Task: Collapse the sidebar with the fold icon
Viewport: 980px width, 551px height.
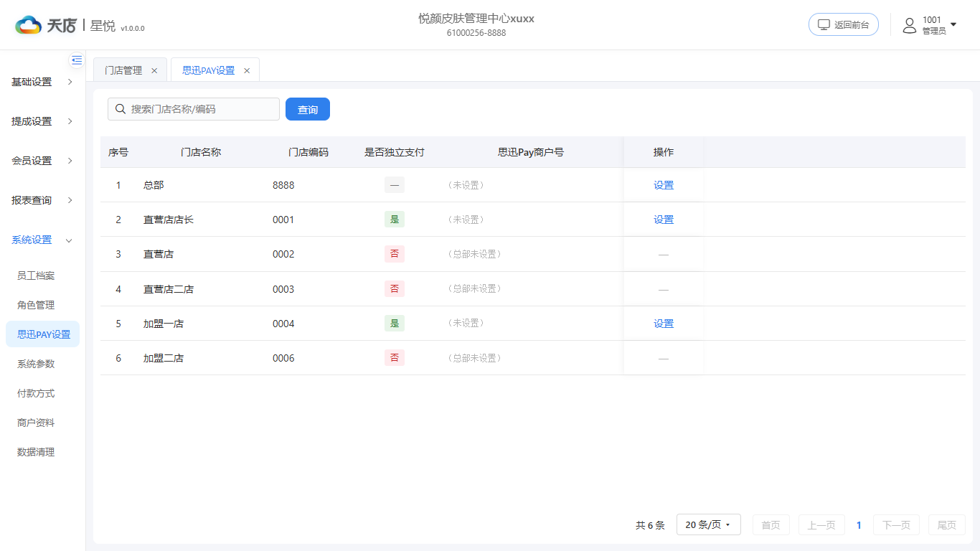Action: coord(77,60)
